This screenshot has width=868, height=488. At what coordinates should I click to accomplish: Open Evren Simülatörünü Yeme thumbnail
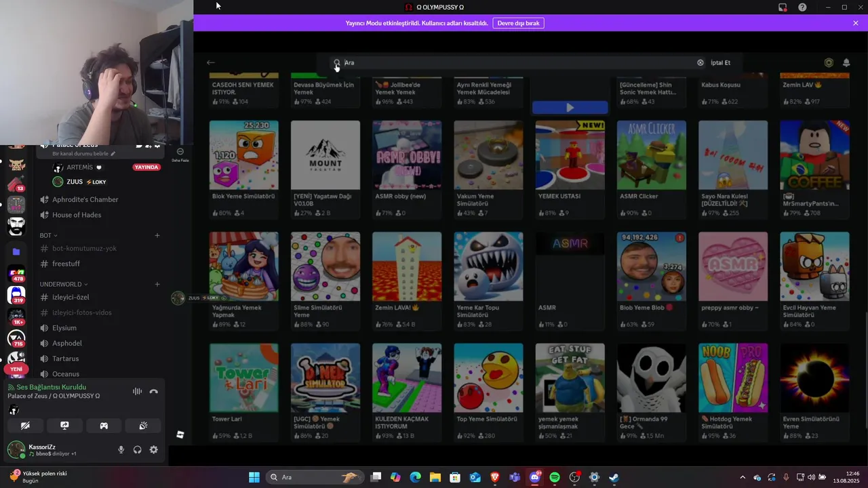pos(814,378)
